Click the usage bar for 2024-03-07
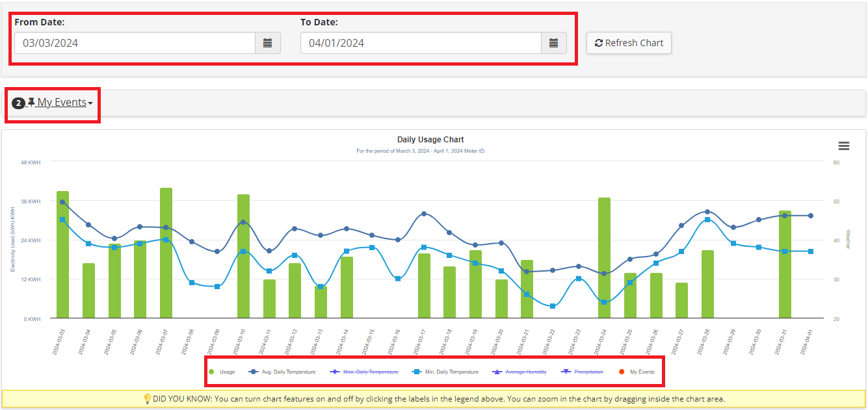The image size is (868, 410). click(x=166, y=253)
